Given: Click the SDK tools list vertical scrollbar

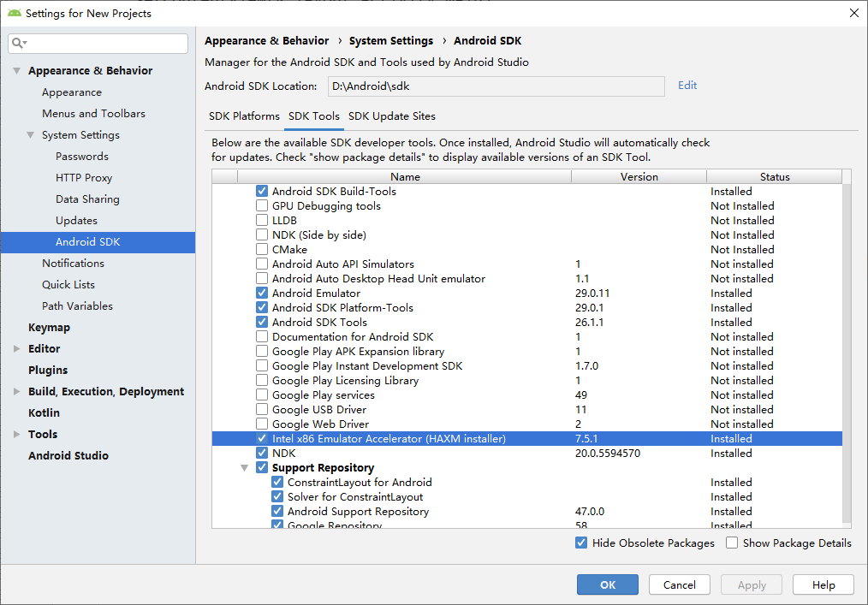Looking at the screenshot, I should tap(847, 353).
